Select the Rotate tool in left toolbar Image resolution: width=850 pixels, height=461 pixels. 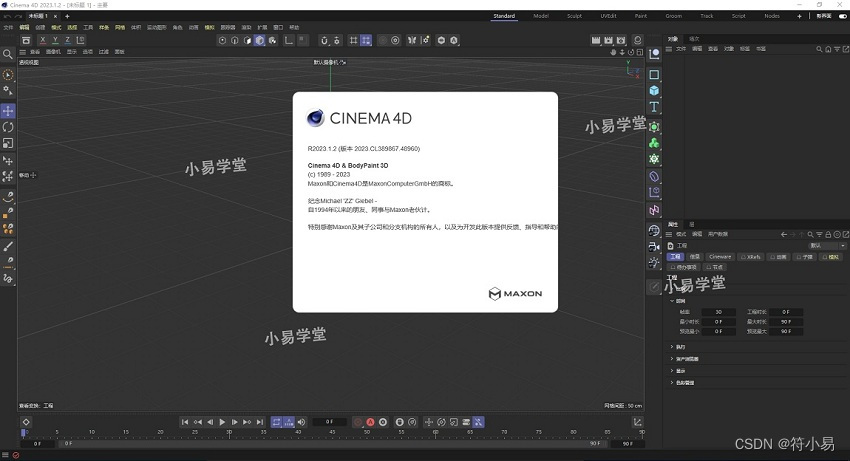tap(8, 127)
